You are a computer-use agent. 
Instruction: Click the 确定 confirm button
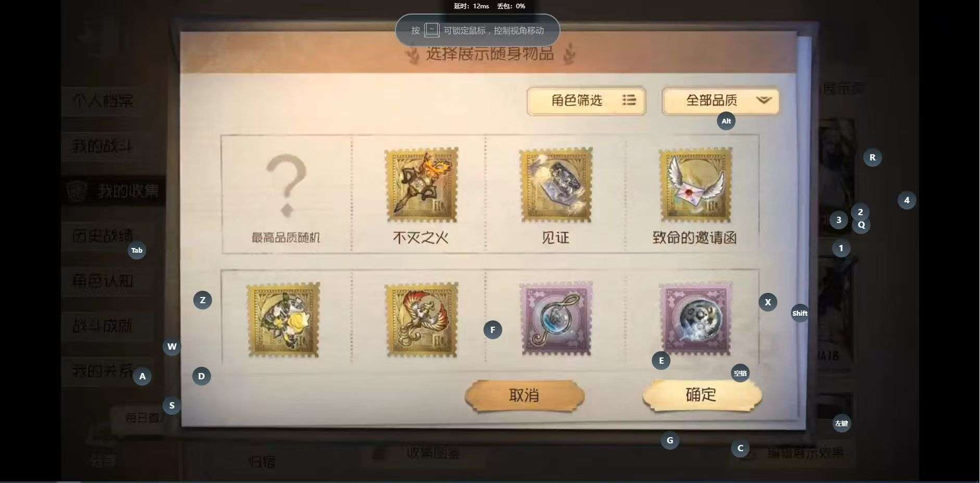point(702,395)
